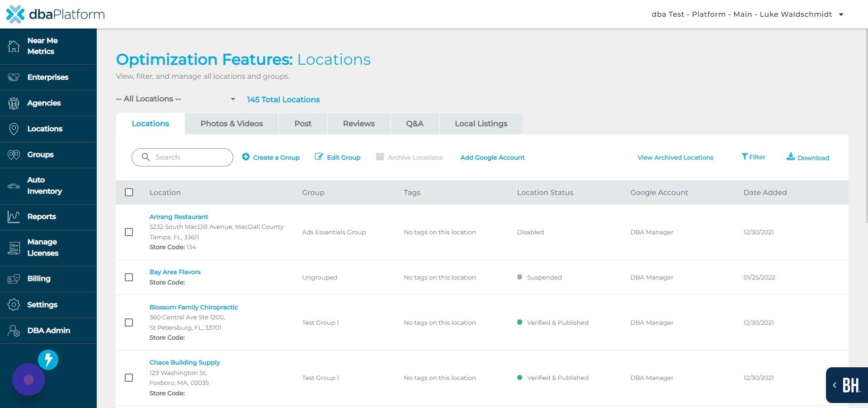Click the Download arrow icon
Viewport: 868px width, 408px height.
791,157
